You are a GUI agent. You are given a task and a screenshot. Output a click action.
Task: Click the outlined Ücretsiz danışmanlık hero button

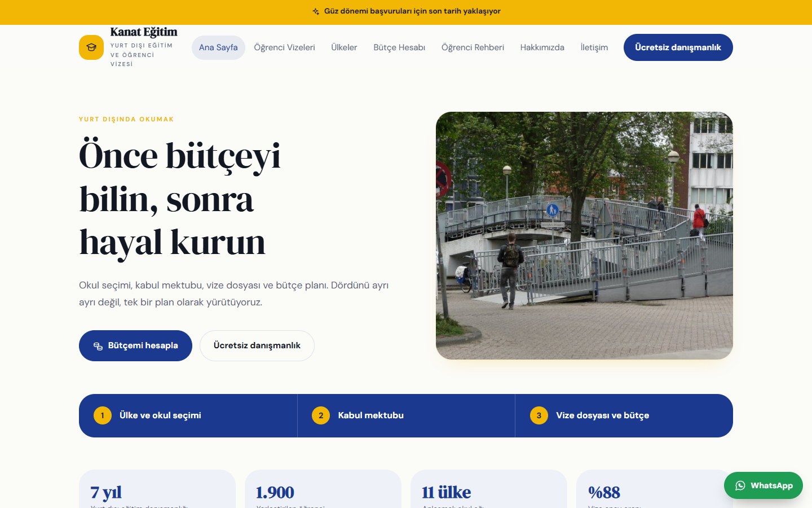(x=257, y=345)
